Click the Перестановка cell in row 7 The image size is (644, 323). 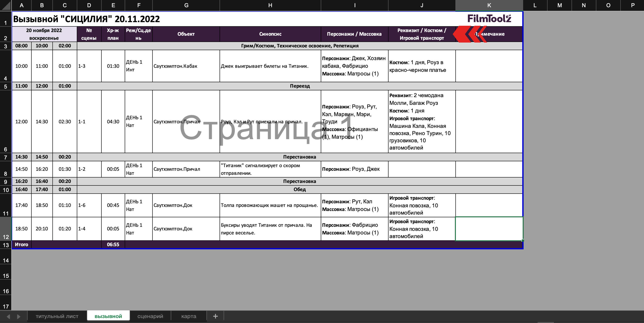pyautogui.click(x=300, y=157)
